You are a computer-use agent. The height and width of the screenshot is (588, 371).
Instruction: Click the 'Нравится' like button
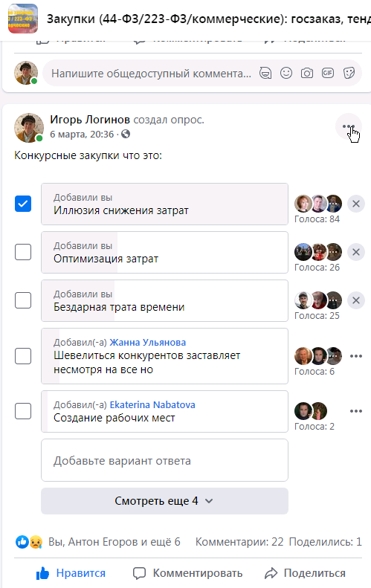[71, 573]
